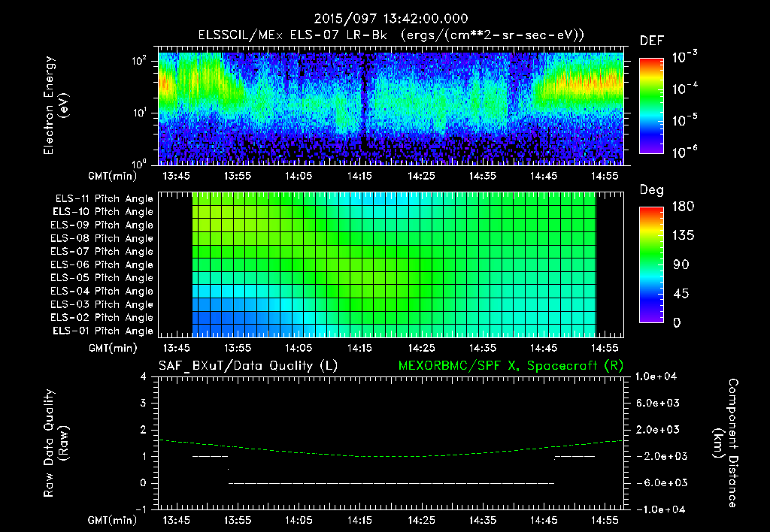Select the 'ELS-03 Pitch Angle' row label
Screen dimensions: 770x532
pyautogui.click(x=102, y=304)
